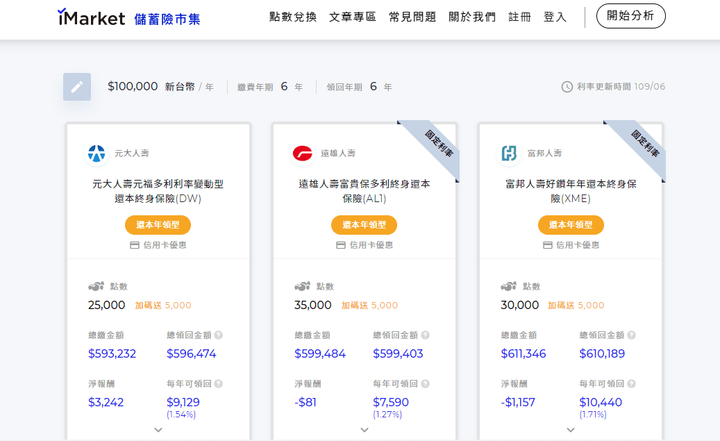Click help icon by 每年可領回 $10,440

tap(631, 384)
